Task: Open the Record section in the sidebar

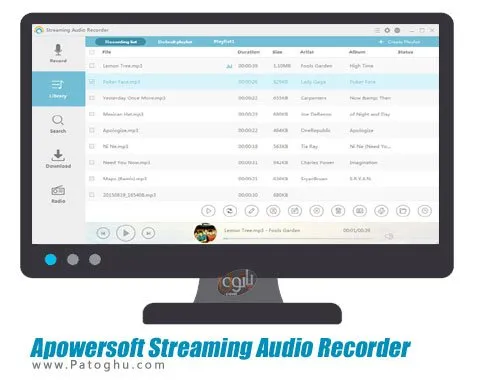Action: click(58, 54)
